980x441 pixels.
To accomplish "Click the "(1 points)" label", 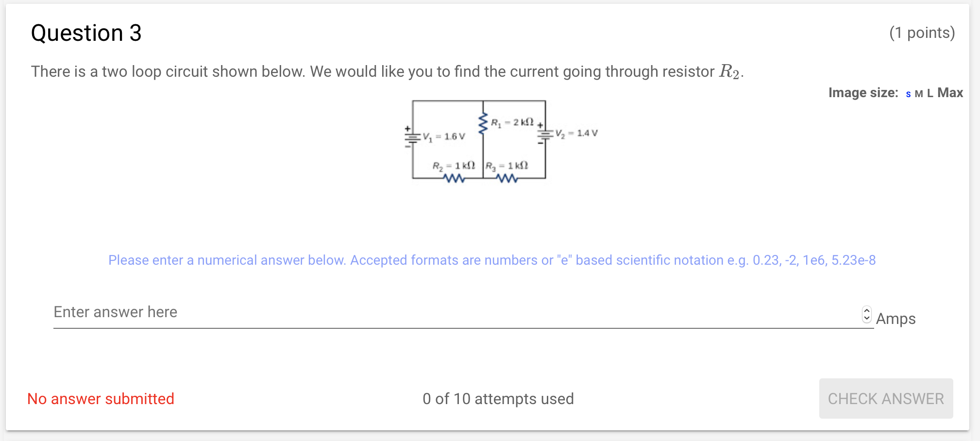I will click(x=922, y=33).
